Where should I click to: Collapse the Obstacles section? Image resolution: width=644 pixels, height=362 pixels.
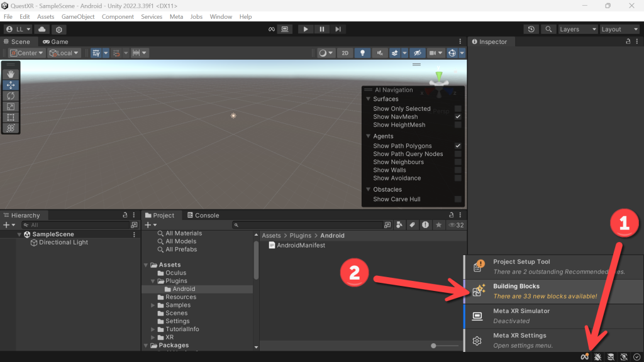point(369,190)
